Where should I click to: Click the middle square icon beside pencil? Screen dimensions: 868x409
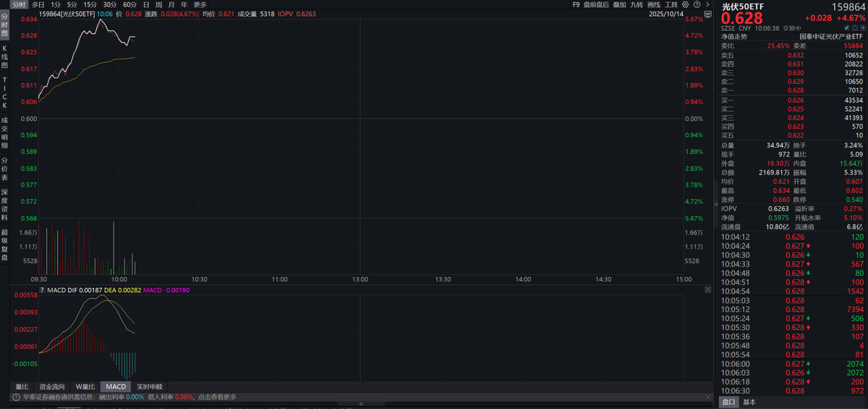click(854, 28)
